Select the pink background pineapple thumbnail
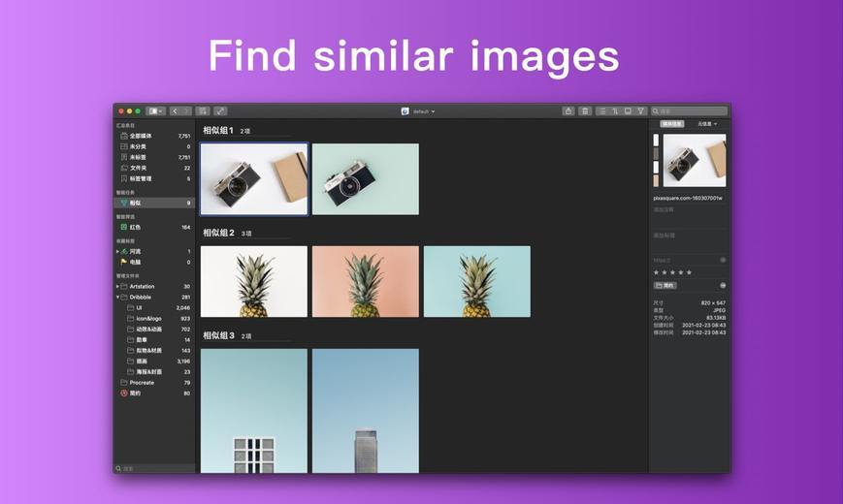 coord(366,281)
